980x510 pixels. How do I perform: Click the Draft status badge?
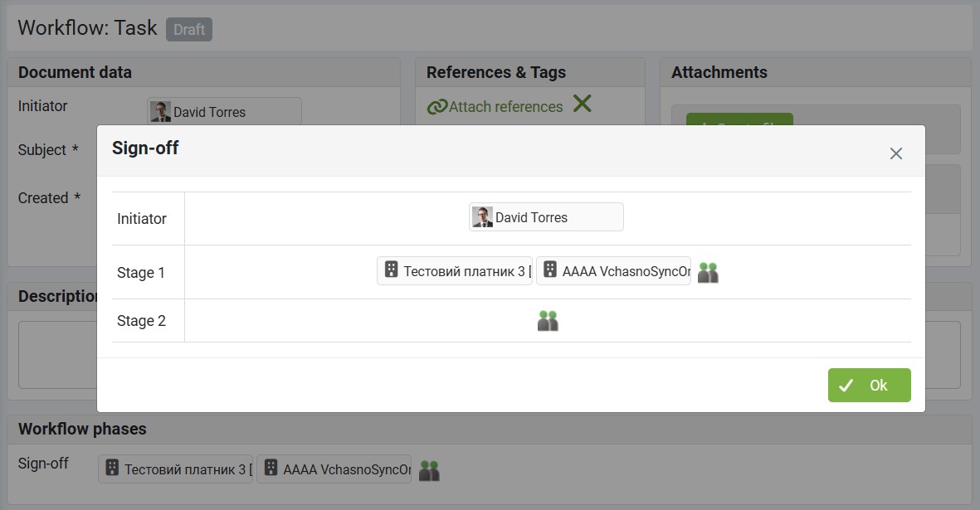tap(189, 29)
